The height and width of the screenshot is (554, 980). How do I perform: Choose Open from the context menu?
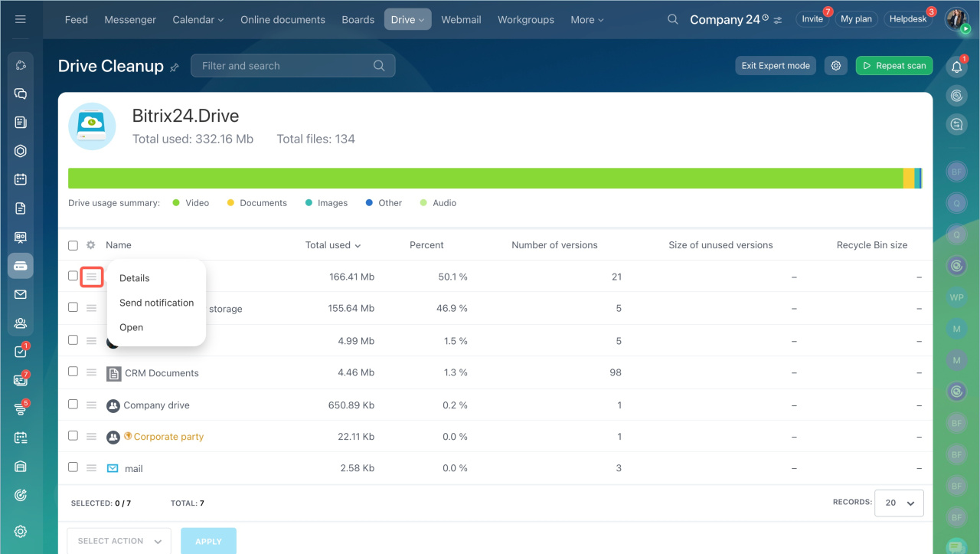(x=132, y=327)
